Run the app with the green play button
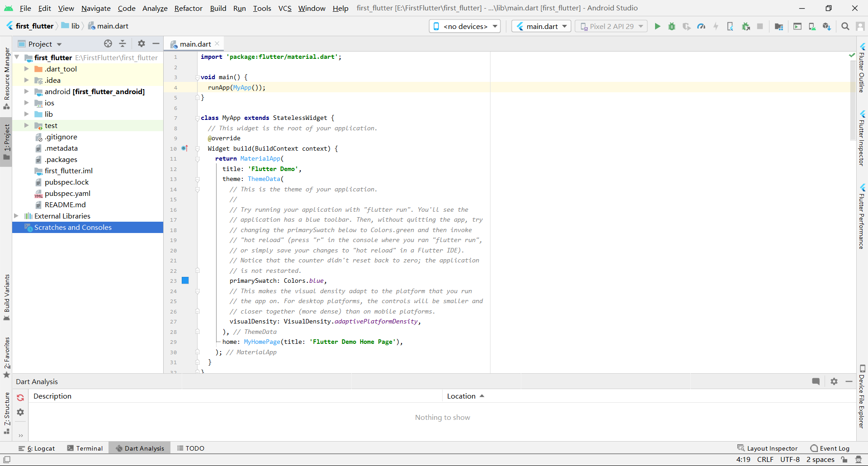This screenshot has width=868, height=466. coord(657,26)
